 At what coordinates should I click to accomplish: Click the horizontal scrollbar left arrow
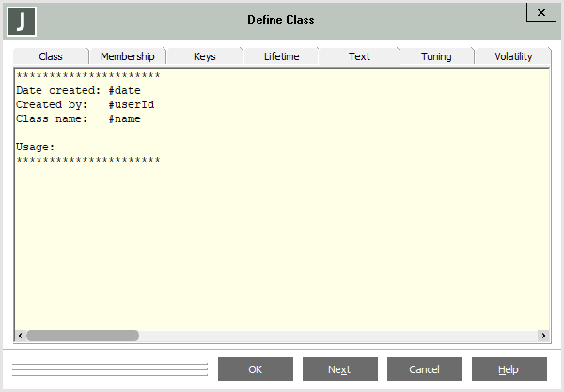coord(21,336)
